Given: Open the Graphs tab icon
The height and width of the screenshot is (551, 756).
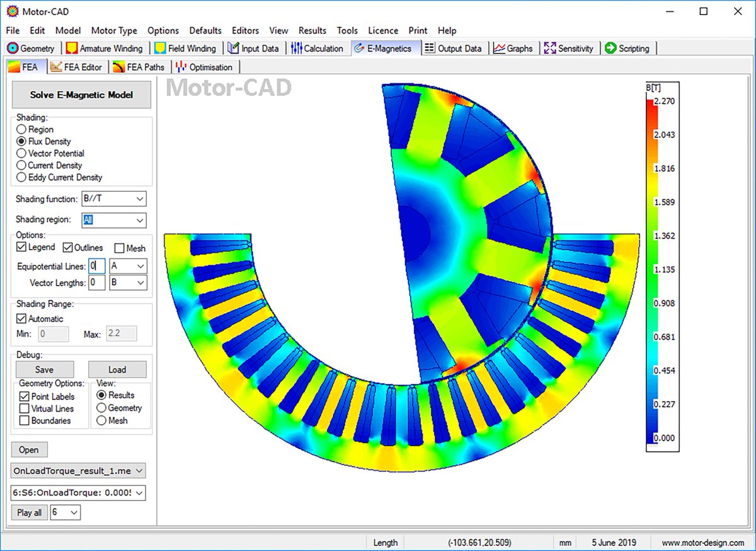Looking at the screenshot, I should (x=499, y=49).
